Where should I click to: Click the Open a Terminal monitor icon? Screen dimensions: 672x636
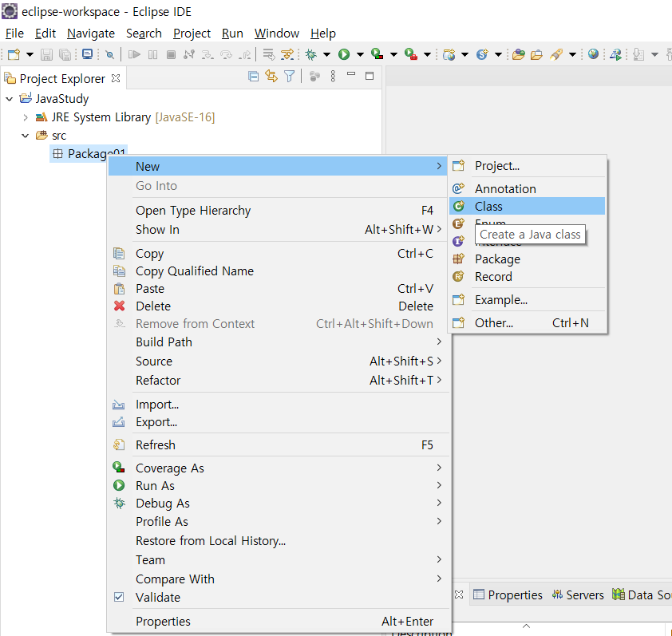87,54
